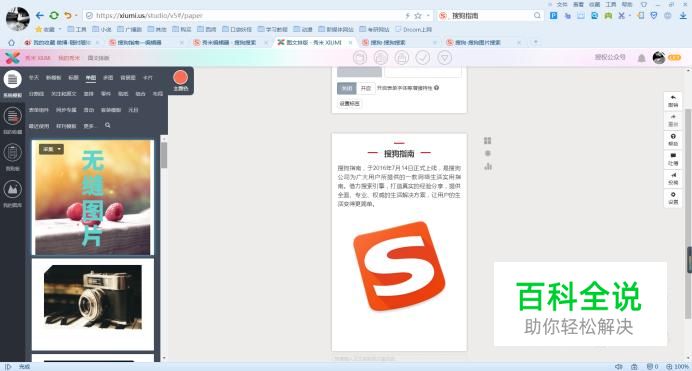Expand the screenshot tool dropdown arrow
The height and width of the screenshot is (371, 692).
pyautogui.click(x=629, y=15)
